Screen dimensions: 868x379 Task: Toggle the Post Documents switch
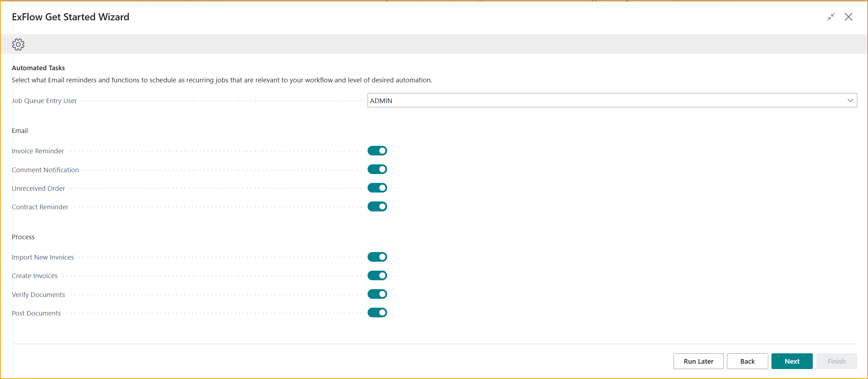pos(377,312)
